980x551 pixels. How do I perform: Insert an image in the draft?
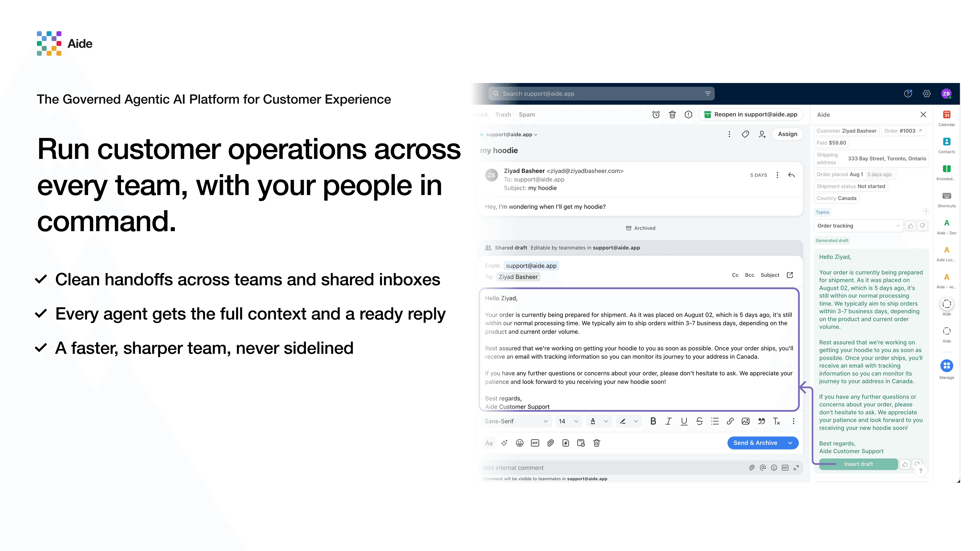(746, 421)
